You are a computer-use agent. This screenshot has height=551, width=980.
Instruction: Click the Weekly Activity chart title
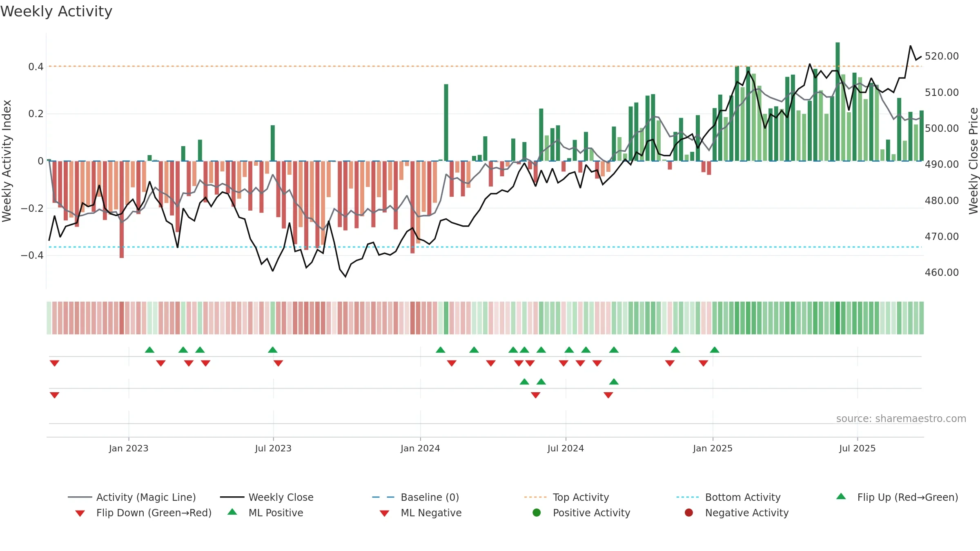point(56,11)
